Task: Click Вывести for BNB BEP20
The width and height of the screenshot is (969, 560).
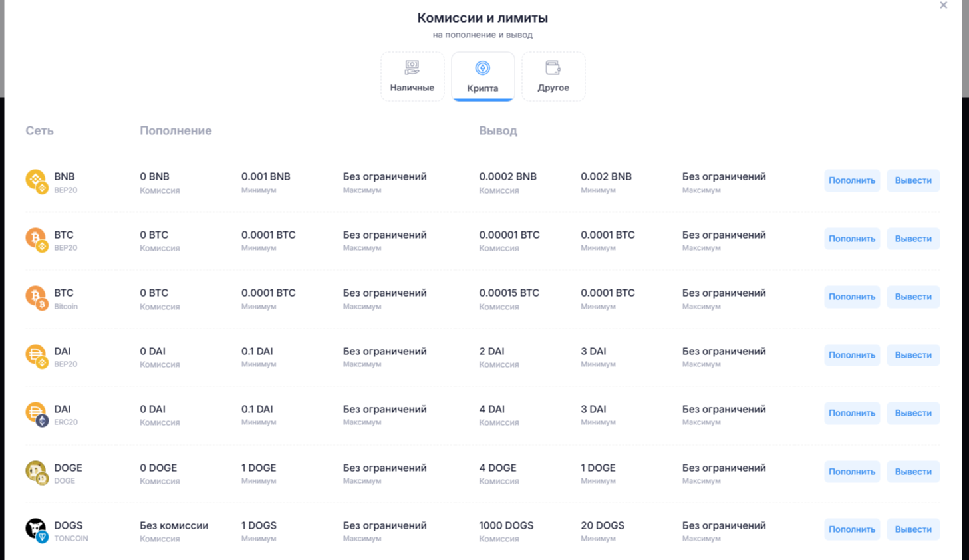Action: pyautogui.click(x=913, y=180)
